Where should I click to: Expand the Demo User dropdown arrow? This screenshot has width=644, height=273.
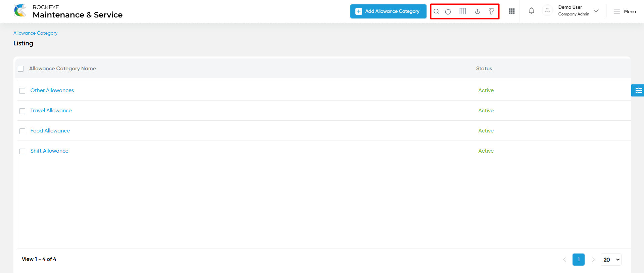(596, 11)
